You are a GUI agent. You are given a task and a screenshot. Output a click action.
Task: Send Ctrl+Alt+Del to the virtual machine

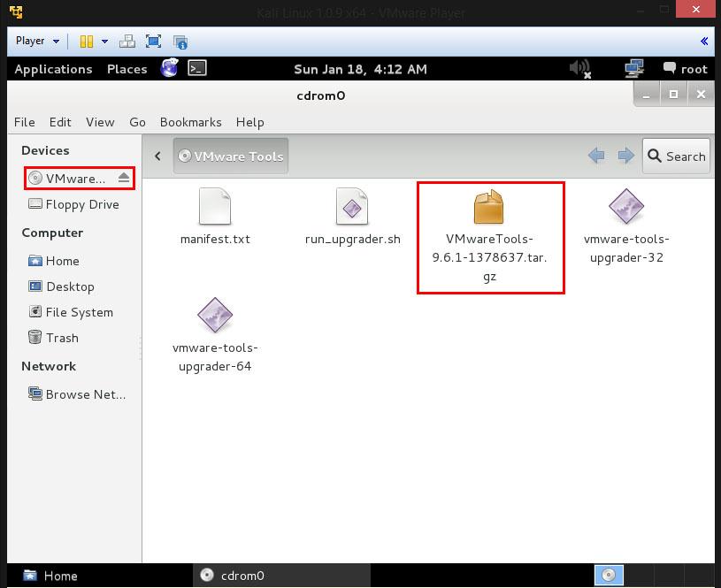[127, 42]
